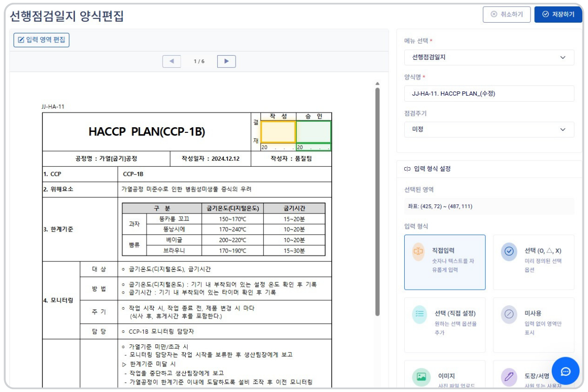Select the yellow 작성 approval area
Image resolution: width=588 pixels, height=392 pixels.
[278, 132]
